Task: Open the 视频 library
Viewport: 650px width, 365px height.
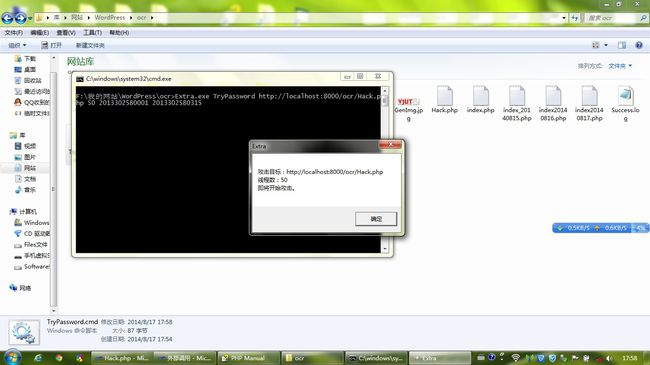Action: pyautogui.click(x=26, y=146)
